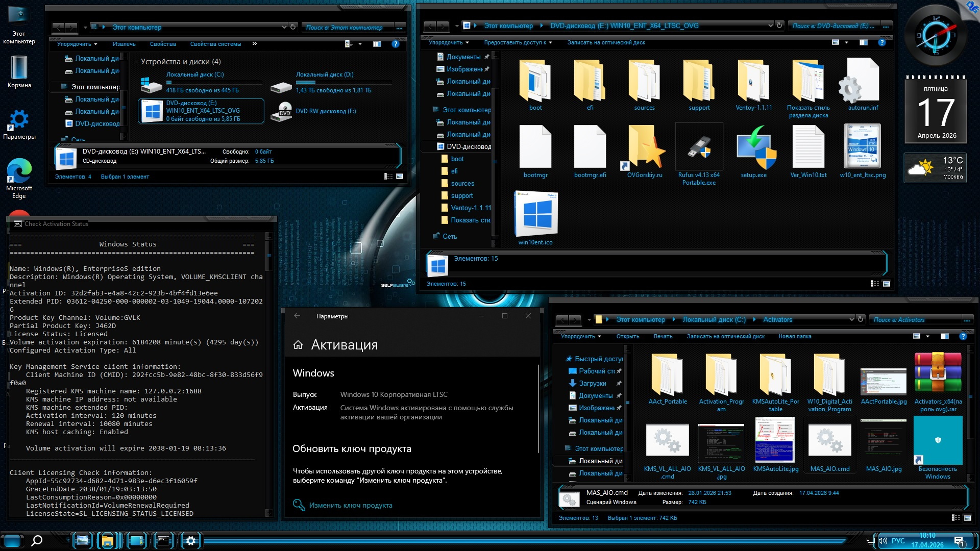Select the setup.exe installer icon

coord(754,148)
